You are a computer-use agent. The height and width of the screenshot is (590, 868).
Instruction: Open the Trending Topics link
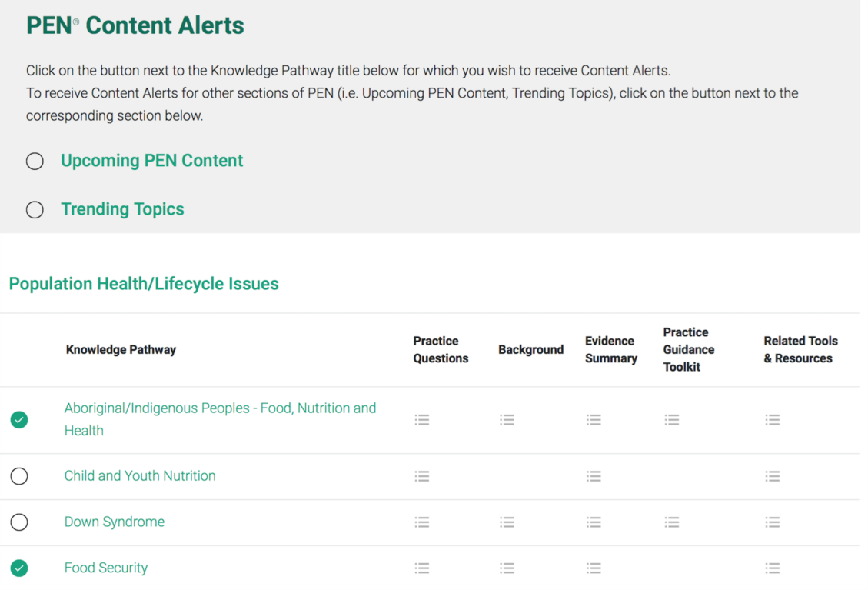[x=122, y=209]
